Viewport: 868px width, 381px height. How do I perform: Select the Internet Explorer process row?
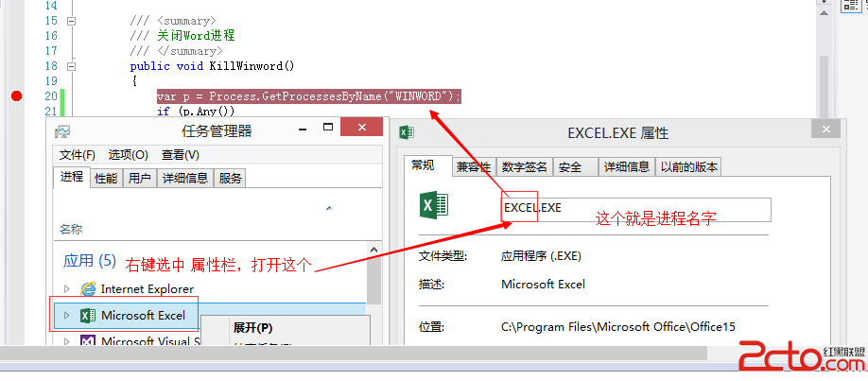(209, 288)
